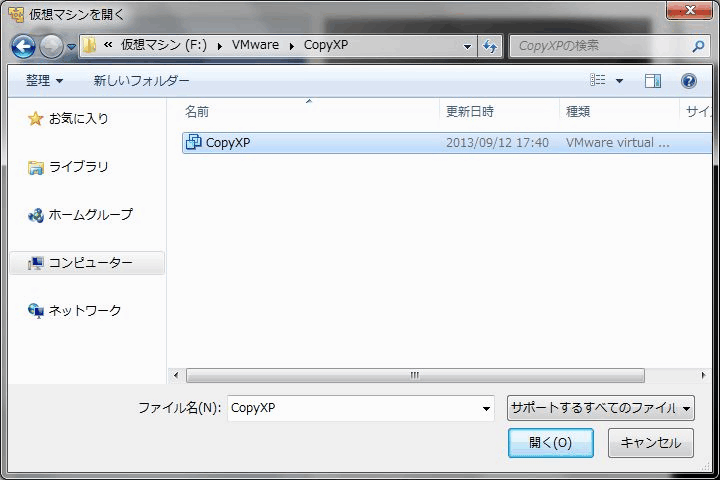Expand the arrow after 仮想マシン (F:) breadcrumb

tap(219, 46)
